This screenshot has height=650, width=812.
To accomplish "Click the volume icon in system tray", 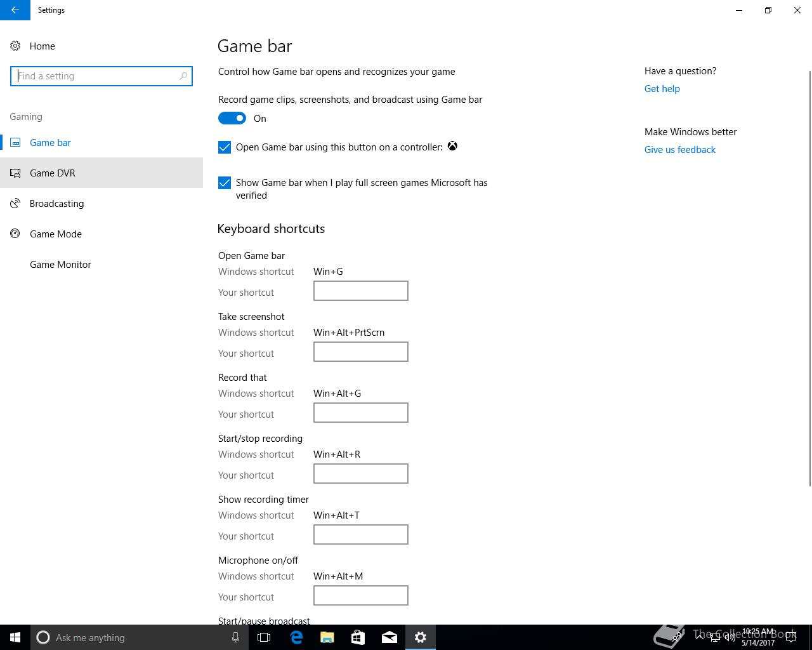I will [x=730, y=638].
